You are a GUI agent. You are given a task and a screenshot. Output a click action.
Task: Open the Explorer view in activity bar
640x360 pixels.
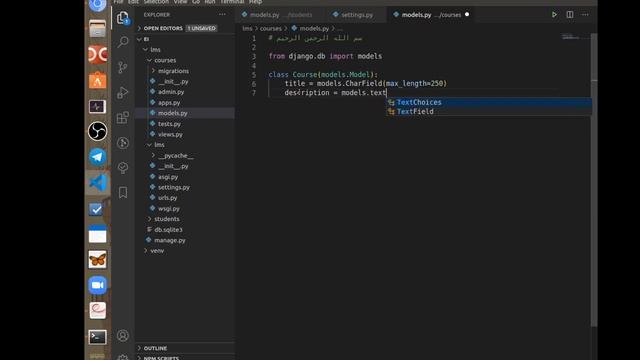click(122, 18)
